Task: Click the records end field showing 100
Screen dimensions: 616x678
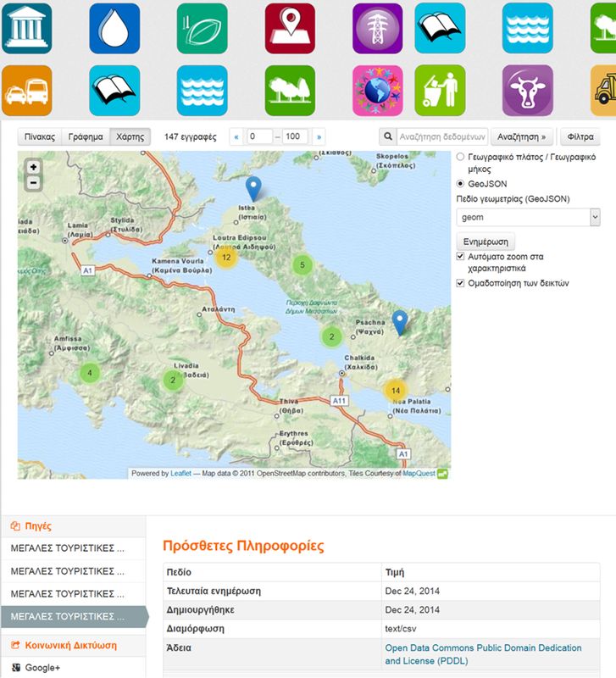Action: coord(295,136)
